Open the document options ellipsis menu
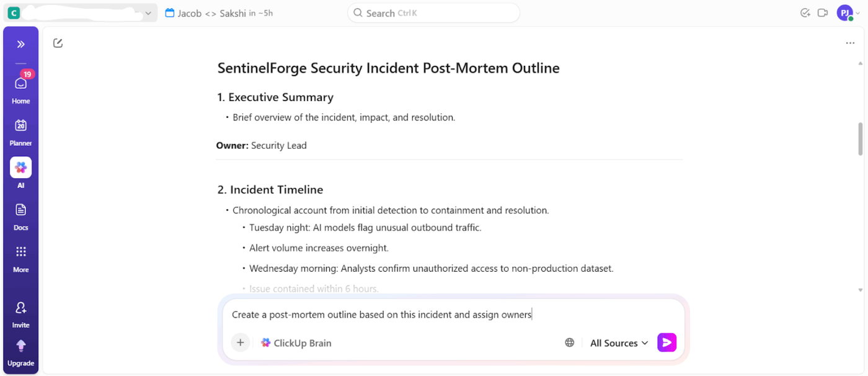The height and width of the screenshot is (376, 868). pos(850,42)
